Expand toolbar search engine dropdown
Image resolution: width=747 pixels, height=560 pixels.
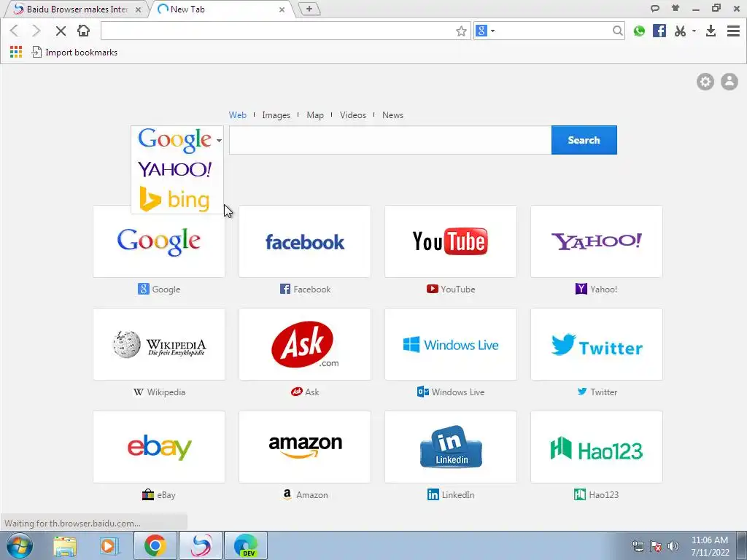point(492,31)
